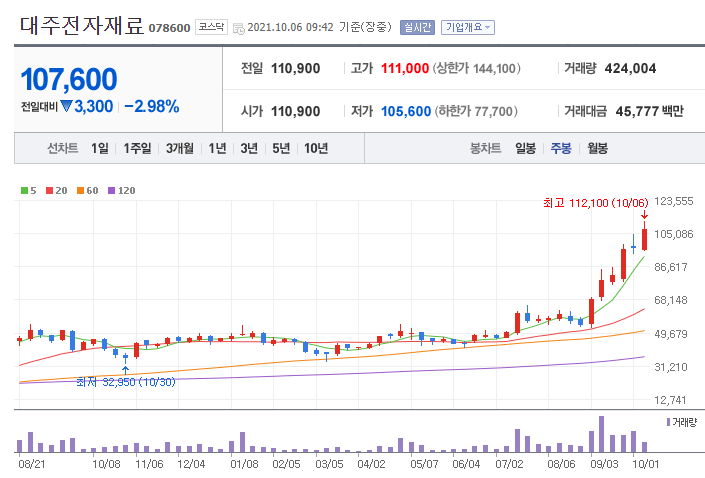Click the 최고 112,100 (10/06) label

[x=596, y=203]
